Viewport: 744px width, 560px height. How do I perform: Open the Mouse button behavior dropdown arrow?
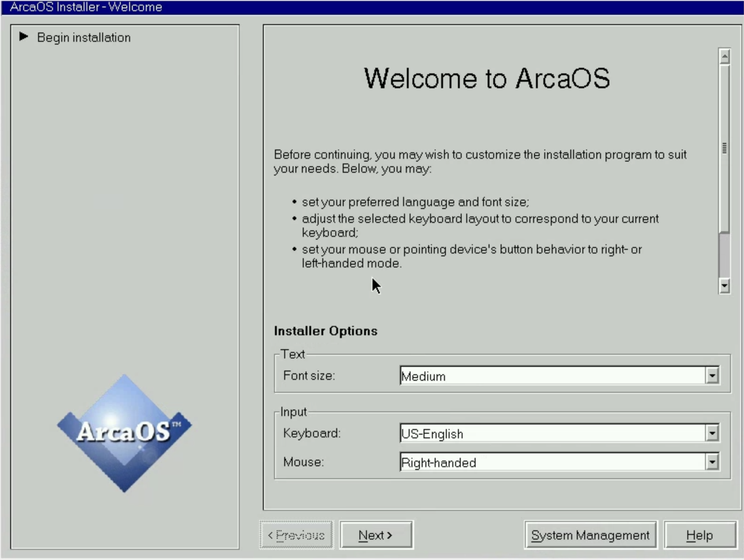[x=712, y=462]
